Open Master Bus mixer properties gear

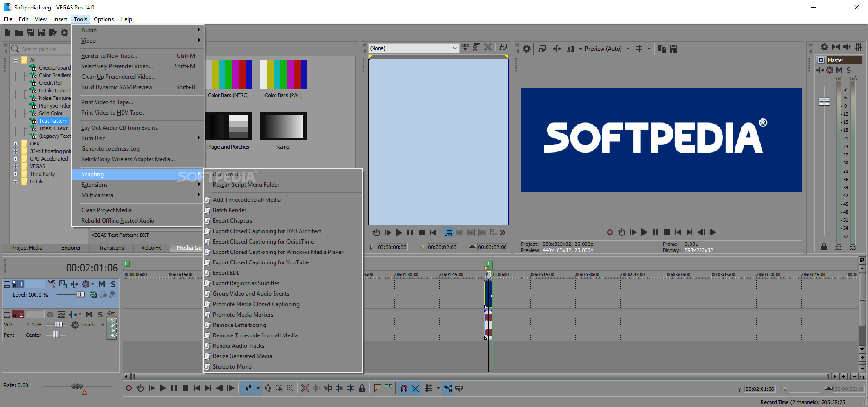pyautogui.click(x=824, y=47)
